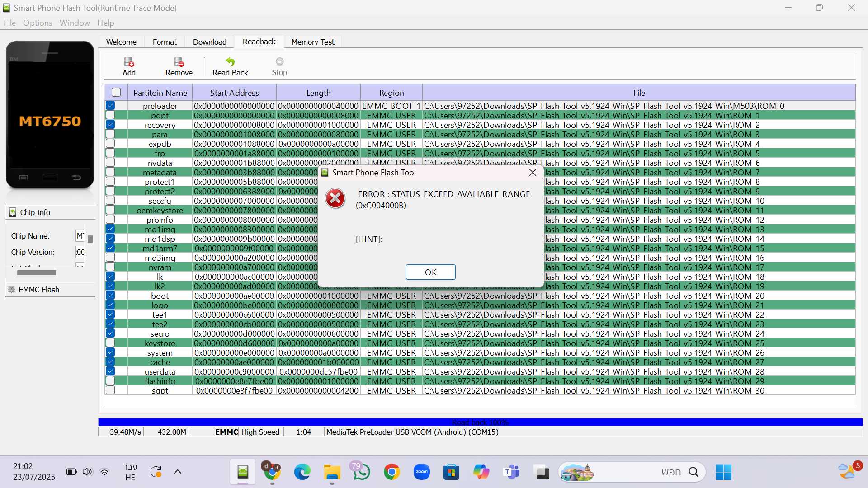Open the EMMC Flash gear icon
The width and height of the screenshot is (868, 488).
[12, 290]
